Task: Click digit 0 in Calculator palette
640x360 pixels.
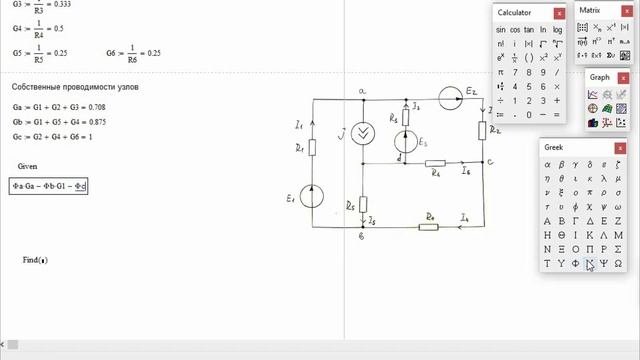Action: point(529,115)
